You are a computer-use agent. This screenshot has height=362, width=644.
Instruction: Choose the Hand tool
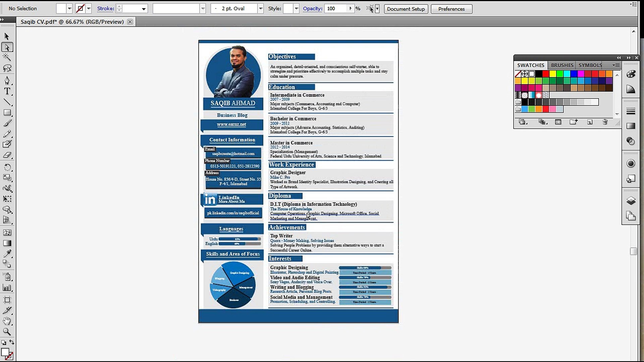(7, 321)
